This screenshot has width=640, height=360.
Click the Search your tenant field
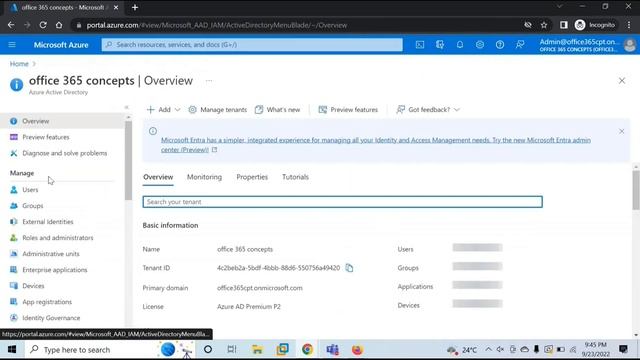[x=342, y=202]
